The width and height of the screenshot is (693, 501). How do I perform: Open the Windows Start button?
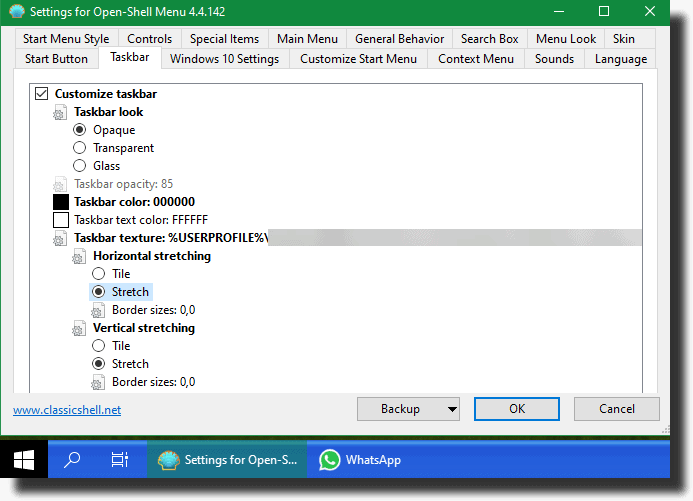point(24,459)
